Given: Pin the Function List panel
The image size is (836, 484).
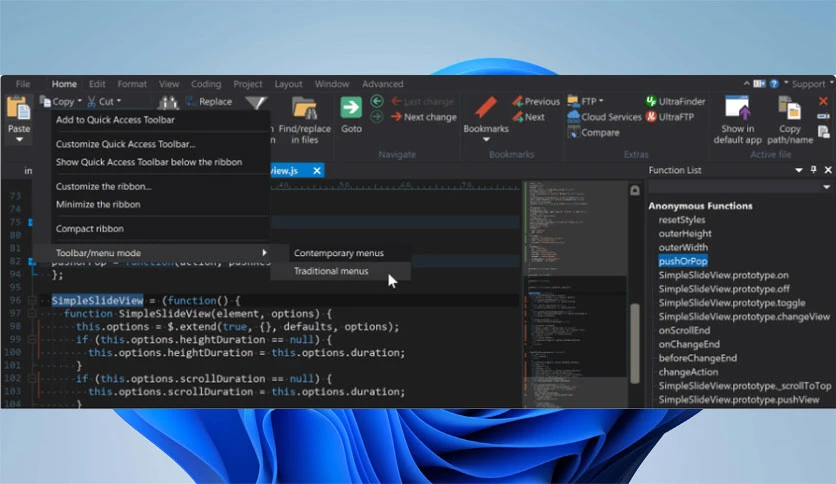Looking at the screenshot, I should coord(814,170).
